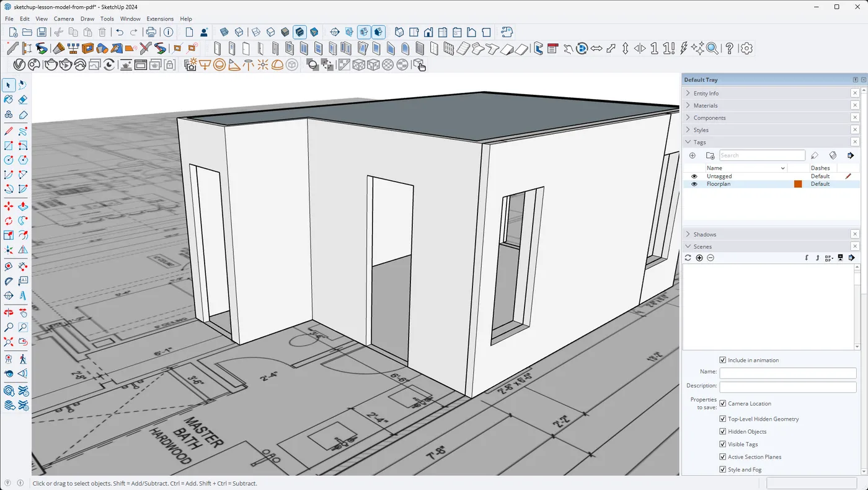Select the Zoom tool in the left toolbar
Screen dimensions: 868x490
click(x=8, y=326)
